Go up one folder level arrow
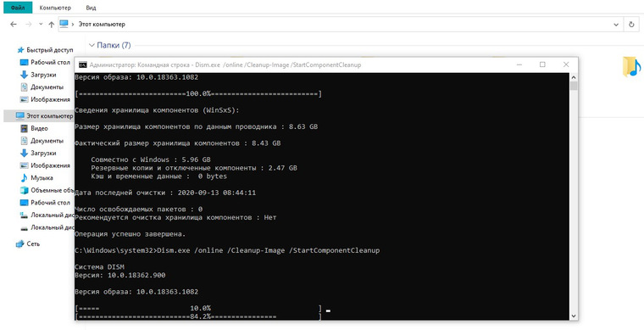Viewport: 644px width, 330px height. tap(52, 25)
